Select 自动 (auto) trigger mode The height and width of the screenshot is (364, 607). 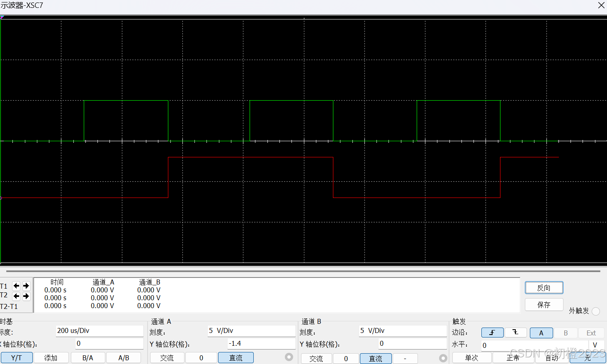(552, 358)
